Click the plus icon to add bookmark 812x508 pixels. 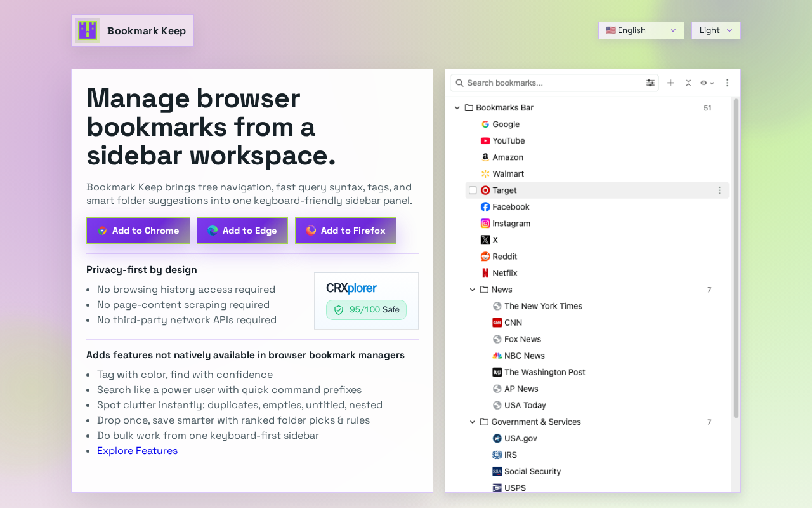coord(671,83)
